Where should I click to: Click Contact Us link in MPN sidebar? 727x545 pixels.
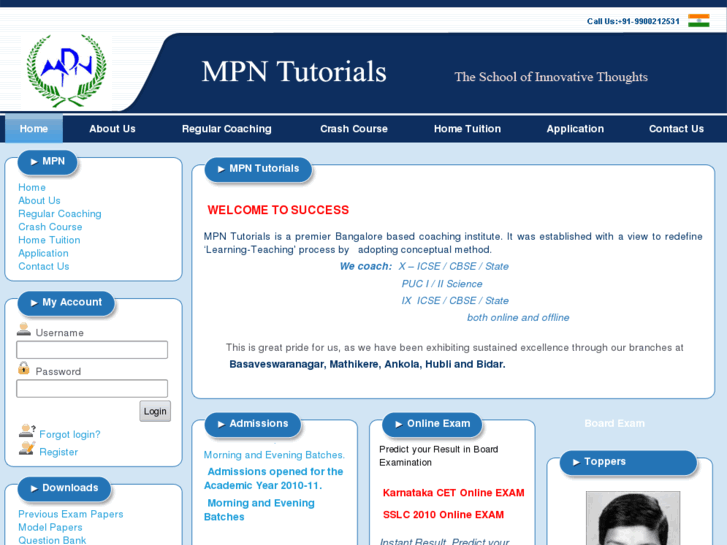44,266
